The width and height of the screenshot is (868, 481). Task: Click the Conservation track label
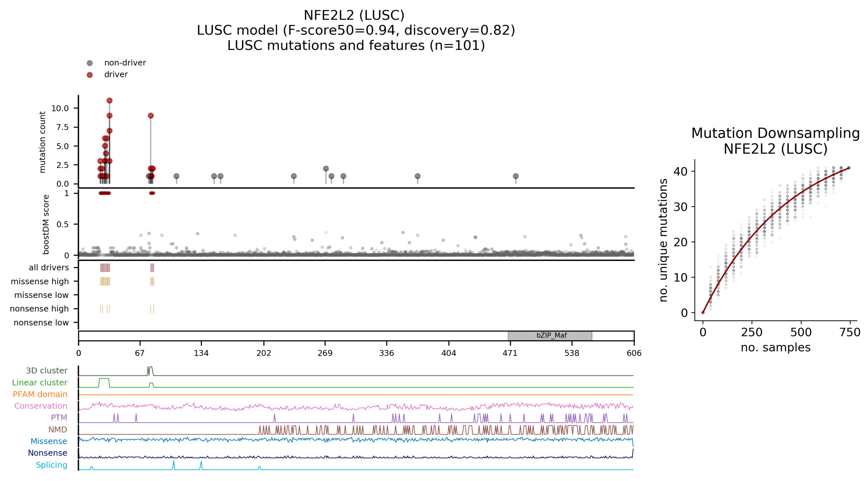[40, 406]
